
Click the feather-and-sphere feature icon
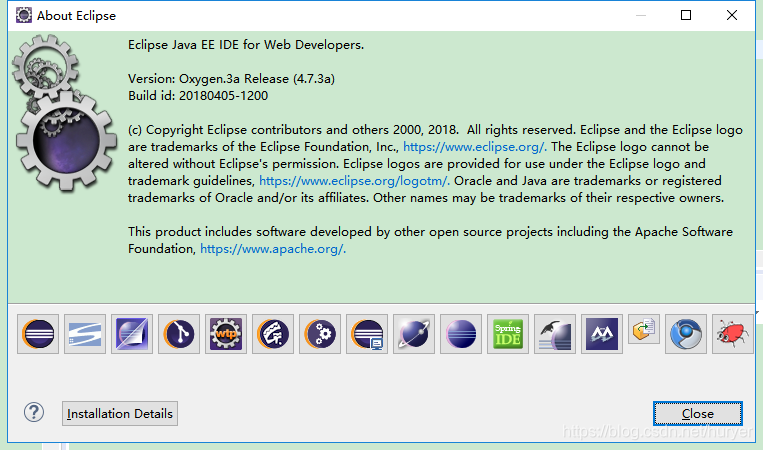[x=555, y=334]
